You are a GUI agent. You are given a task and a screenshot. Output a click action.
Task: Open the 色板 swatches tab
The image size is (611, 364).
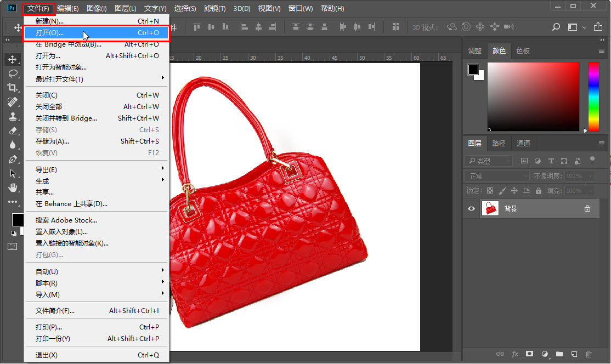tap(523, 50)
